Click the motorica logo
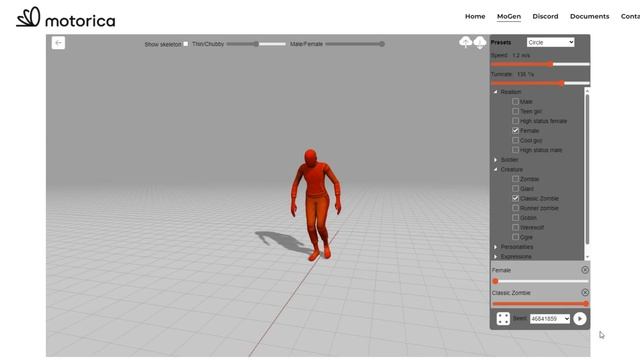Viewport: 640px width, 360px height. 65,18
